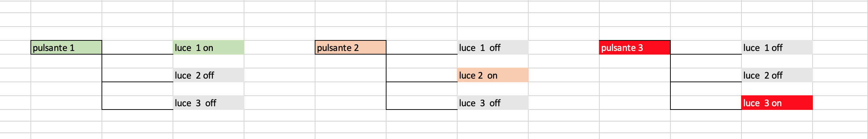The image size is (868, 139).
Task: Select the green pulsante 1 cell
Action: pos(66,47)
